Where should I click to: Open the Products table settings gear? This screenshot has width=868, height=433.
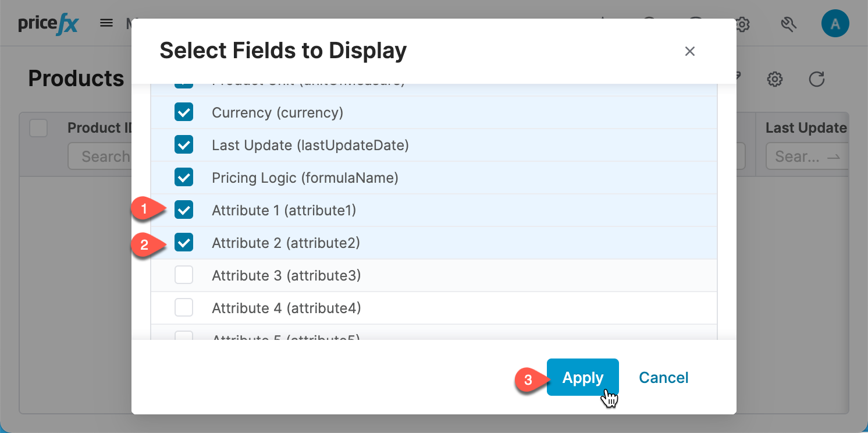pos(775,79)
